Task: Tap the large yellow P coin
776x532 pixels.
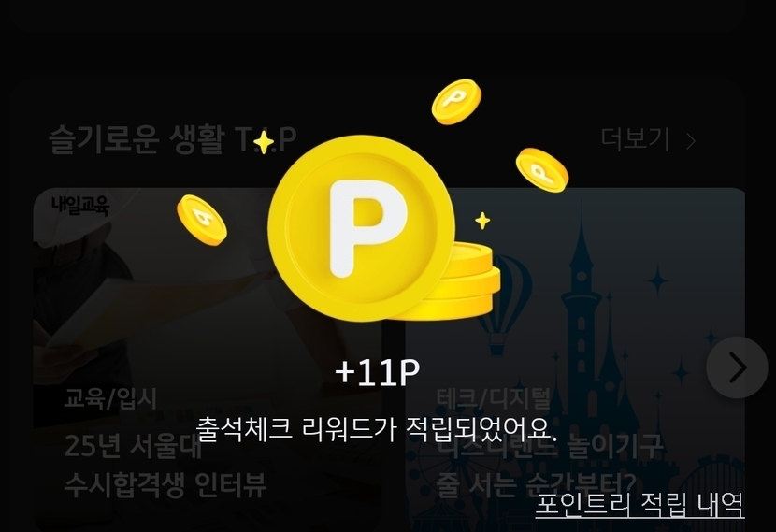Action: coord(362,228)
